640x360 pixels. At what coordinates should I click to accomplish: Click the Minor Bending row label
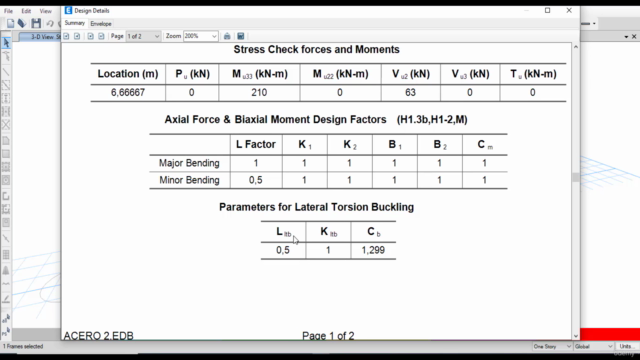pos(189,180)
